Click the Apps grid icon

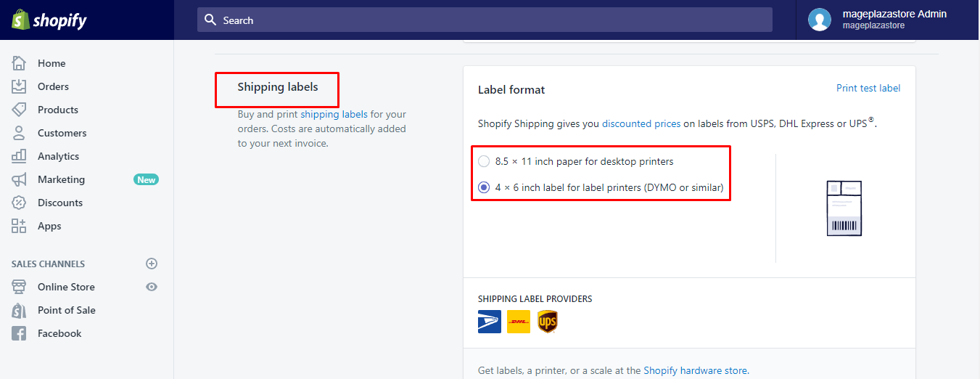point(19,226)
